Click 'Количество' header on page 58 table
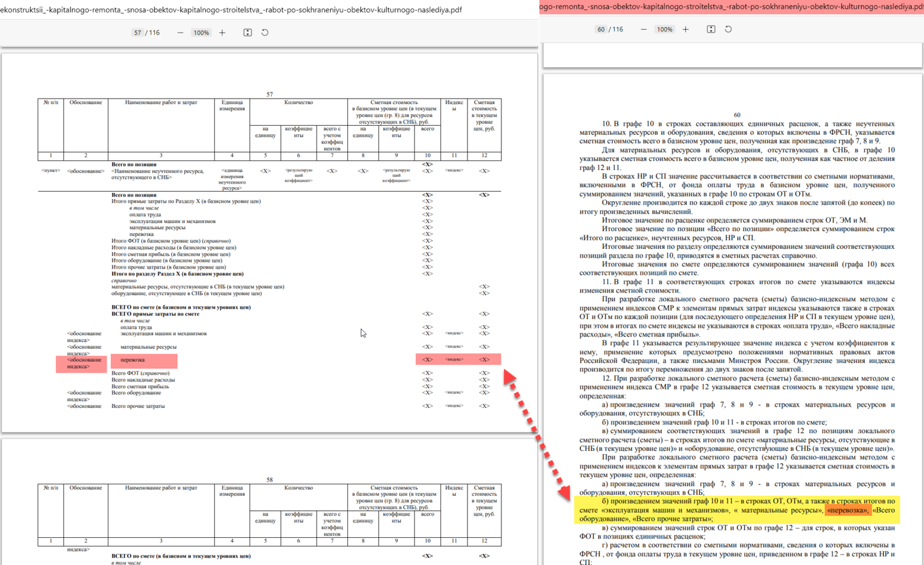The height and width of the screenshot is (565, 924). point(299,487)
